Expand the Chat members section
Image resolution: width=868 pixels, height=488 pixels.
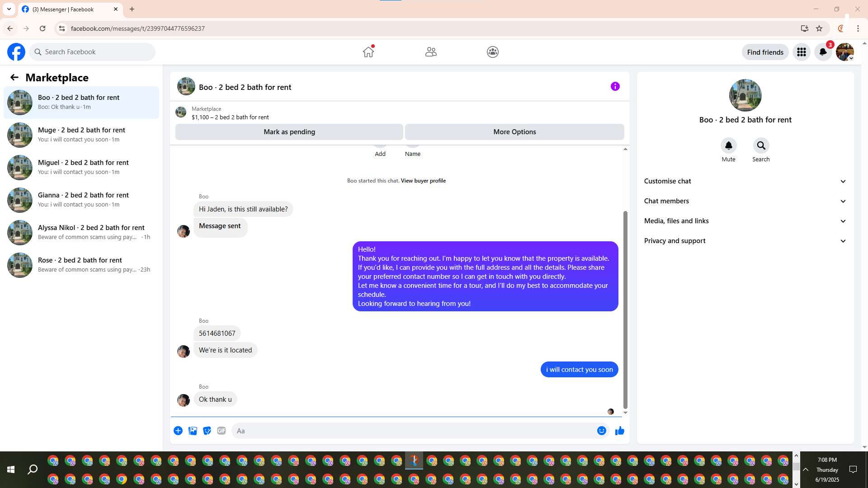[x=745, y=201]
